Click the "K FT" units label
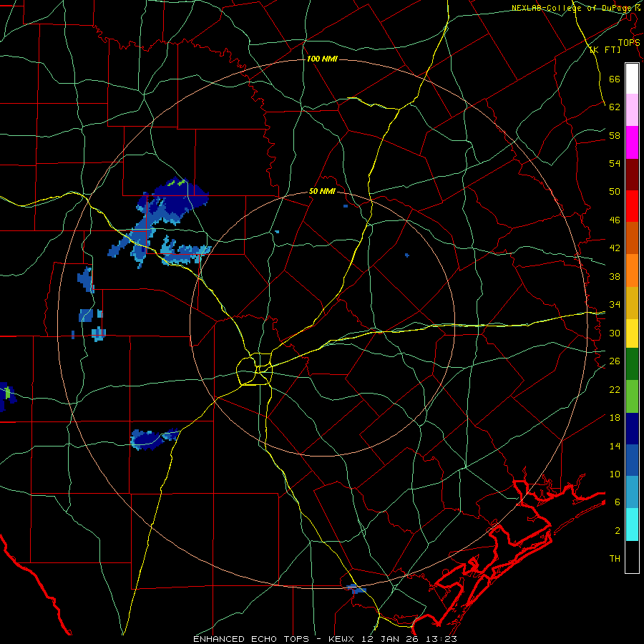The image size is (644, 644). 605,50
